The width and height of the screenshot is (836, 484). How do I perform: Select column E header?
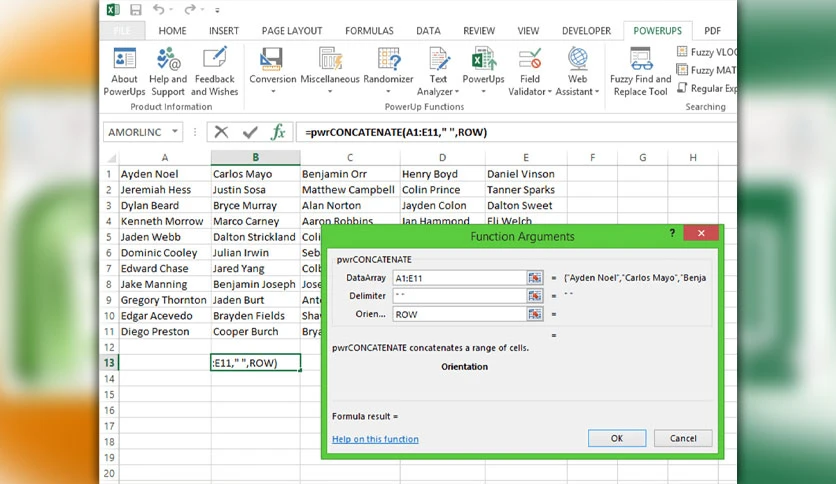(x=526, y=157)
